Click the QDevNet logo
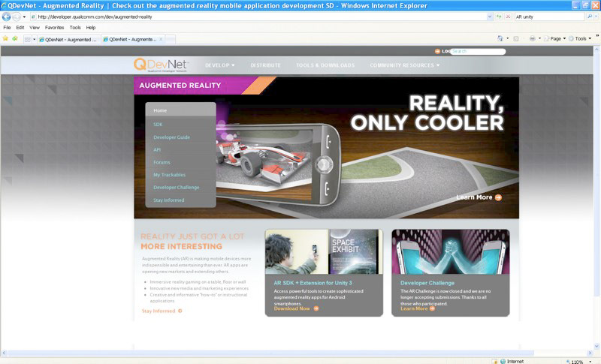This screenshot has width=601, height=364. click(x=161, y=65)
